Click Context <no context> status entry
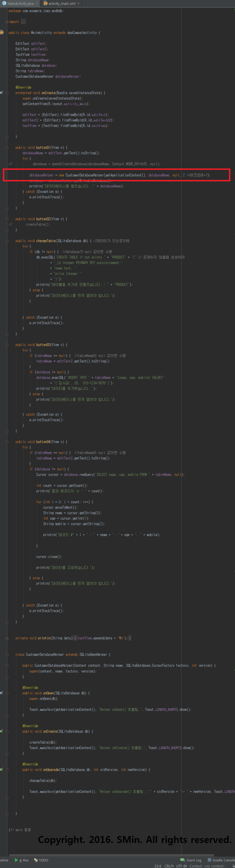The image size is (235, 868). click(207, 866)
